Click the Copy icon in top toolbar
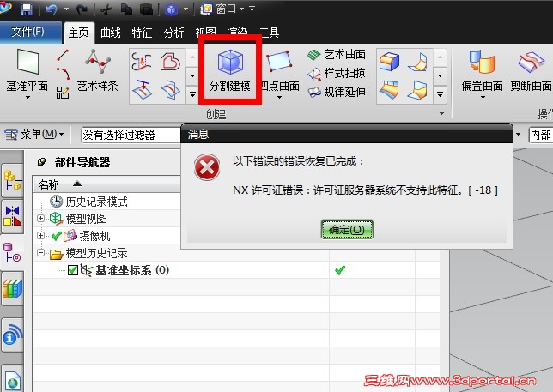 click(126, 9)
